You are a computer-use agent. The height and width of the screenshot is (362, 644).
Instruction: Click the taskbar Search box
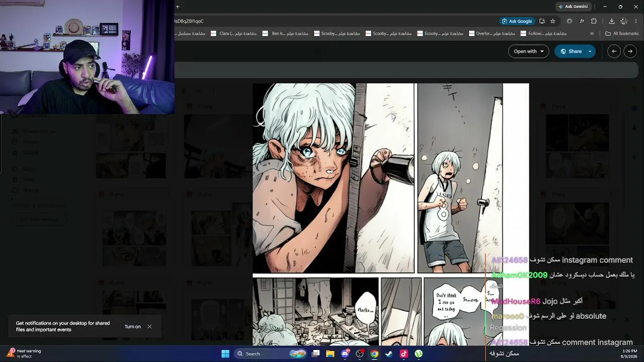click(272, 354)
